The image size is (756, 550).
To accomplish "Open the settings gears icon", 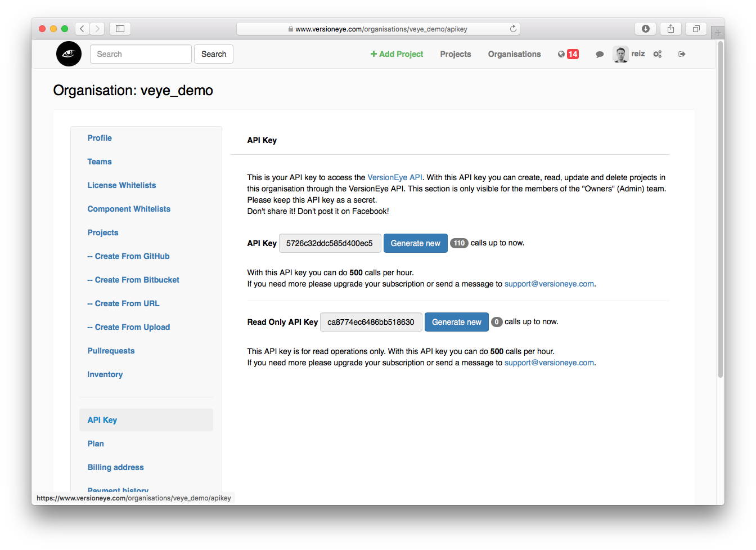I will coord(658,54).
